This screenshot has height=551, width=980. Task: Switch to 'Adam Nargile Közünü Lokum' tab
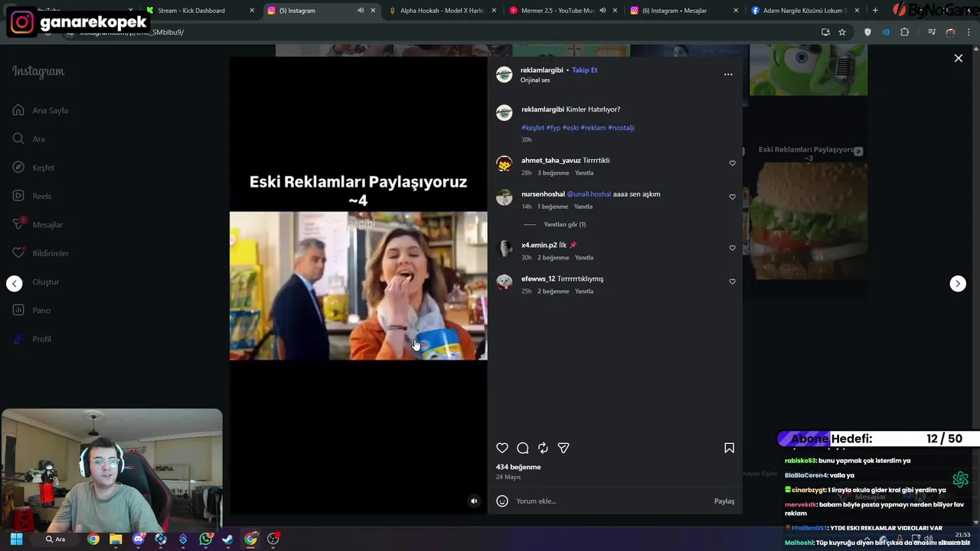804,11
